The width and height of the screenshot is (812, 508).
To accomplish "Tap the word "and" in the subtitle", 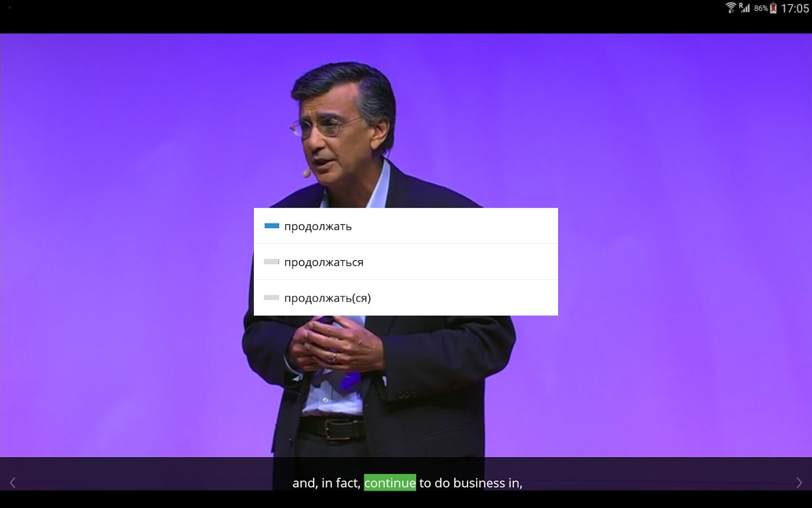I will (304, 483).
